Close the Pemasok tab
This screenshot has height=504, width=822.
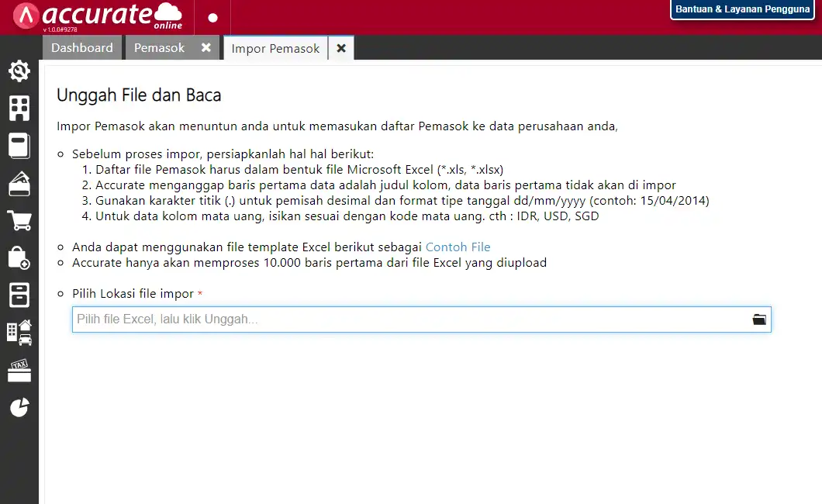click(x=206, y=47)
